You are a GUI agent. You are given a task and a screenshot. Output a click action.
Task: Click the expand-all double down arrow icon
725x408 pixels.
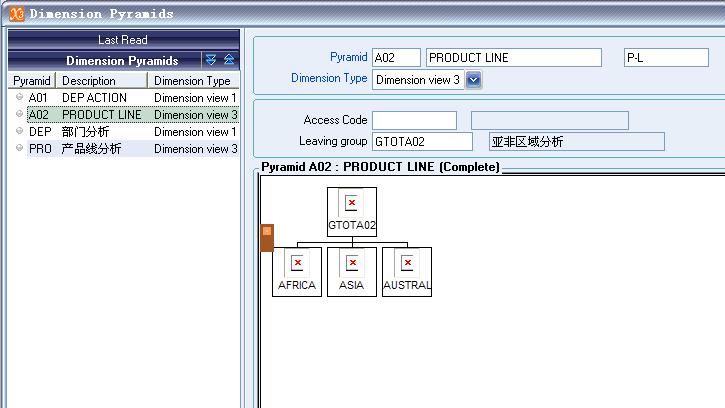[x=210, y=60]
